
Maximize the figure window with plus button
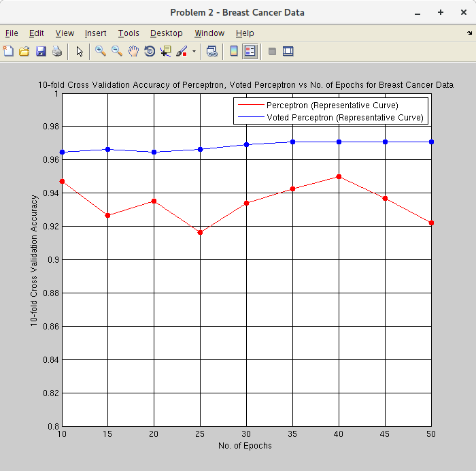(x=441, y=12)
